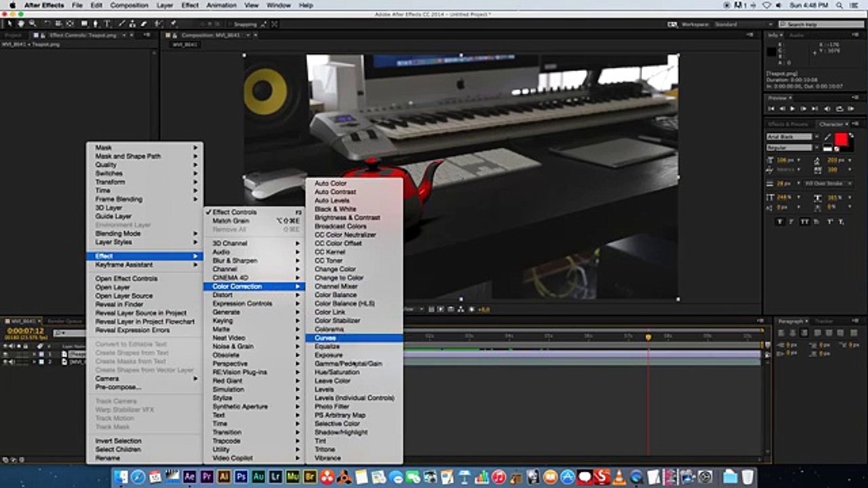Open Lightroom from the Dock
Viewport: 868px width, 488px height.
(275, 477)
